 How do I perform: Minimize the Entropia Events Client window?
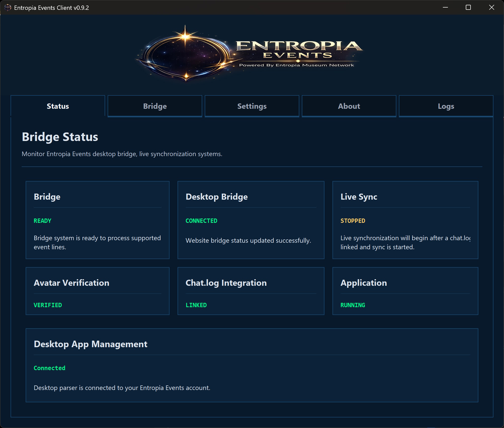click(445, 7)
